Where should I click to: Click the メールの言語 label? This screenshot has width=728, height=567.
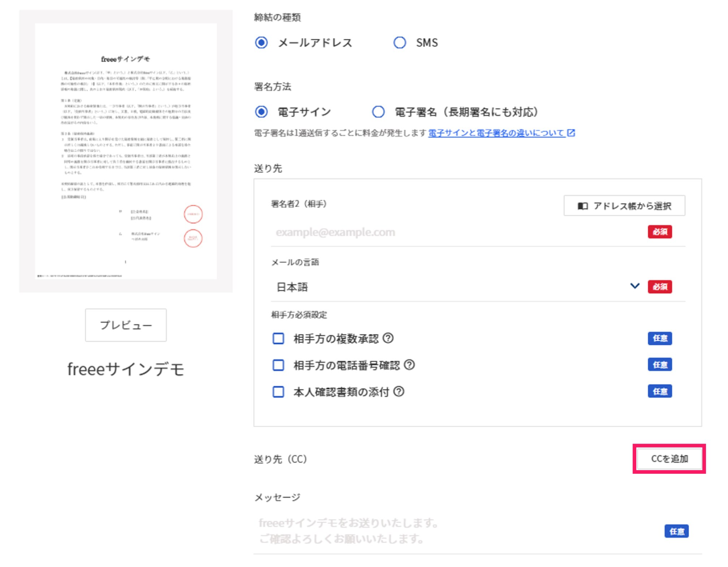pyautogui.click(x=295, y=262)
